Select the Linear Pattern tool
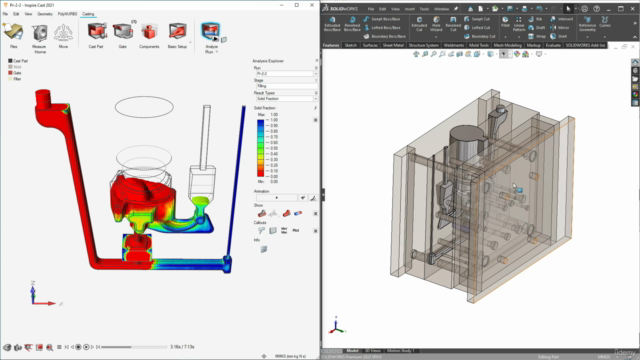Image resolution: width=640 pixels, height=360 pixels. tap(519, 24)
